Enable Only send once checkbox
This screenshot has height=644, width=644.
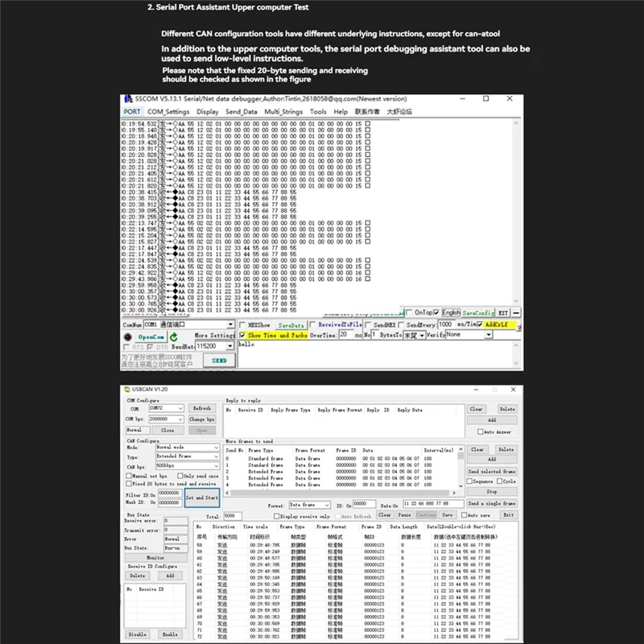(x=180, y=476)
